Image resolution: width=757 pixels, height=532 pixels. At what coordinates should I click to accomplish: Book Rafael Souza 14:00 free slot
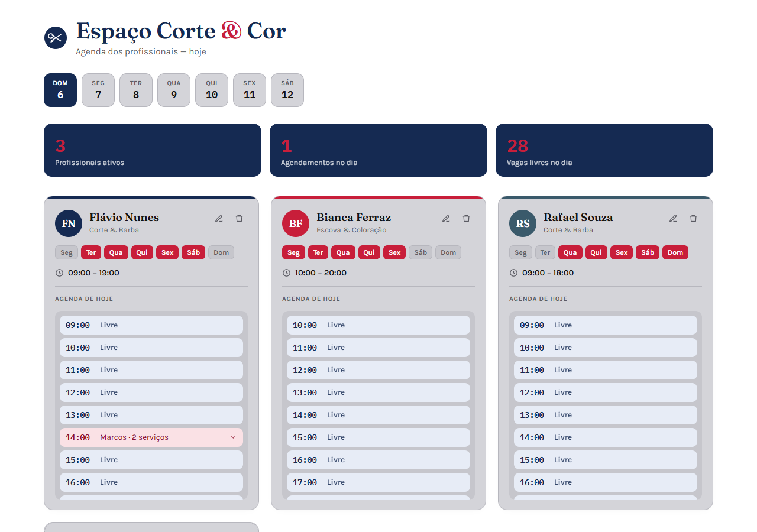(x=606, y=437)
